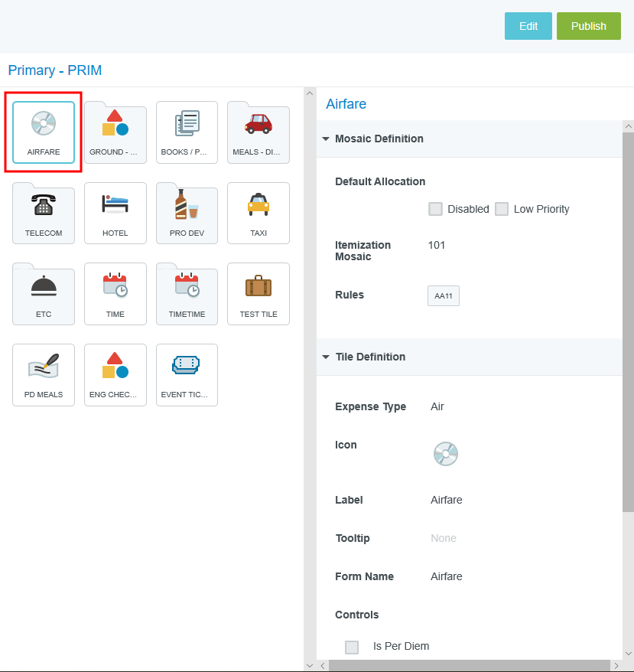634x672 pixels.
Task: Click details panel scroll up arrow
Action: (629, 126)
